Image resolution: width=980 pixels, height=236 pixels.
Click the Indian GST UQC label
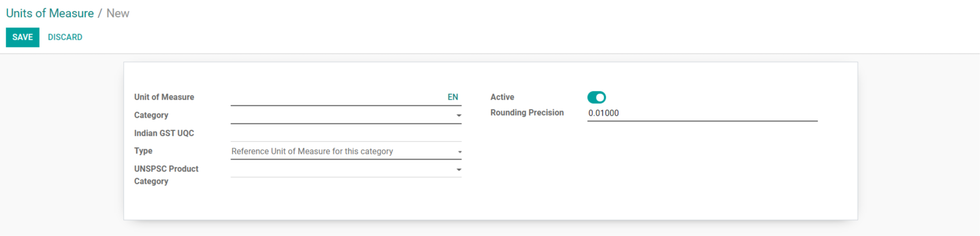[x=164, y=133]
